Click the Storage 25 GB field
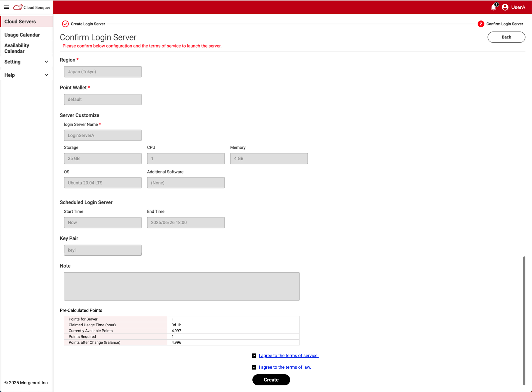Screen dimensions: 532x392 pyautogui.click(x=103, y=159)
